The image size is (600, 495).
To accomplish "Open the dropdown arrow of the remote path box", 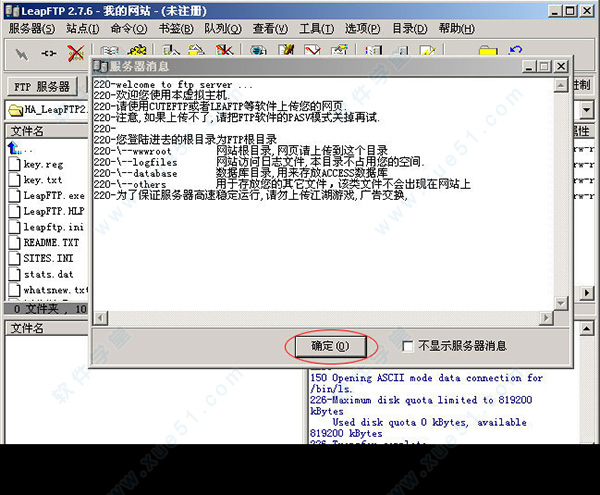I will click(587, 110).
